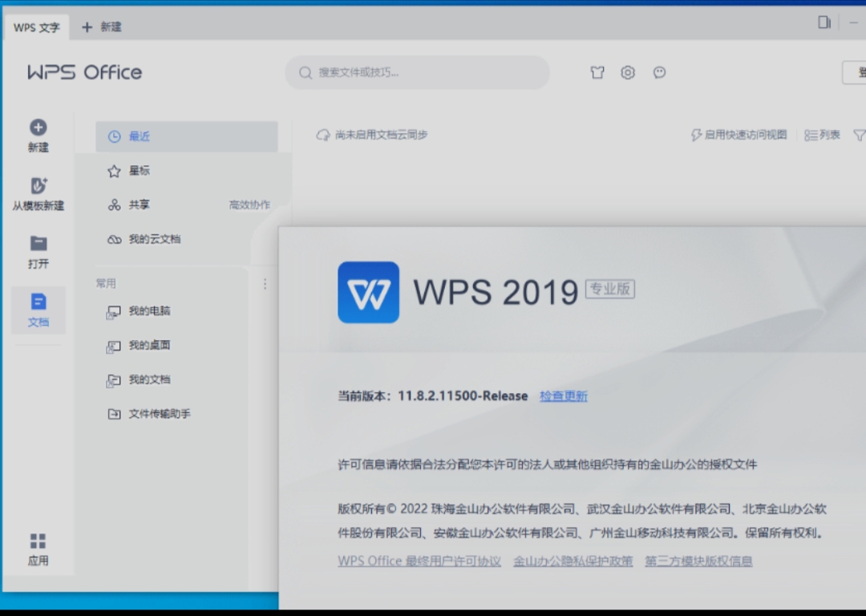This screenshot has height=616, width=866.
Task: Open the 应用 apps grid
Action: pos(38,549)
